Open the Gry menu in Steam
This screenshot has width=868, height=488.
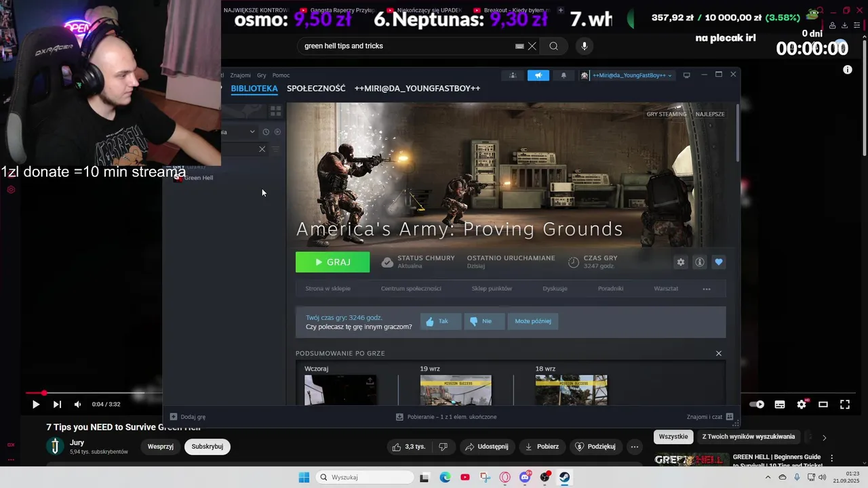[x=262, y=75]
